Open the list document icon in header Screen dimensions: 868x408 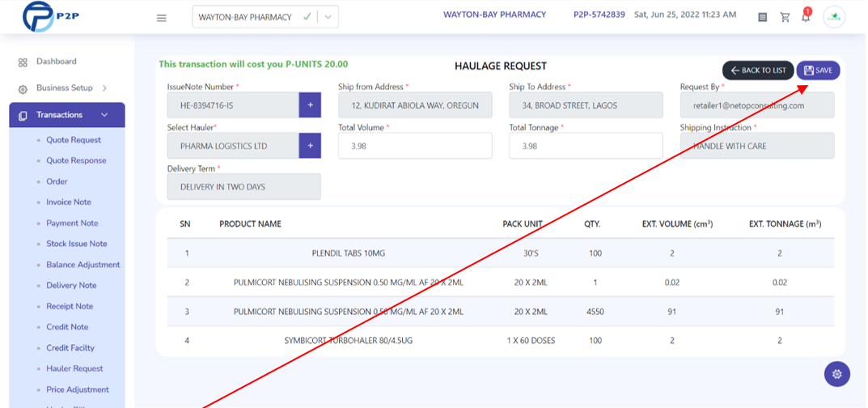click(762, 17)
